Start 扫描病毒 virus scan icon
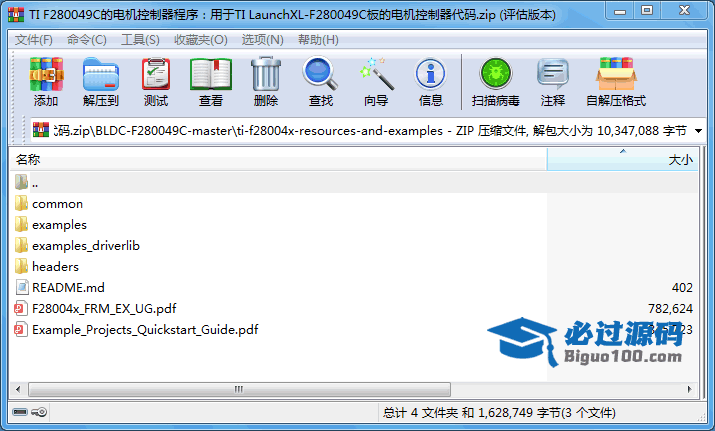Screen dimensions: 715x431 point(496,82)
